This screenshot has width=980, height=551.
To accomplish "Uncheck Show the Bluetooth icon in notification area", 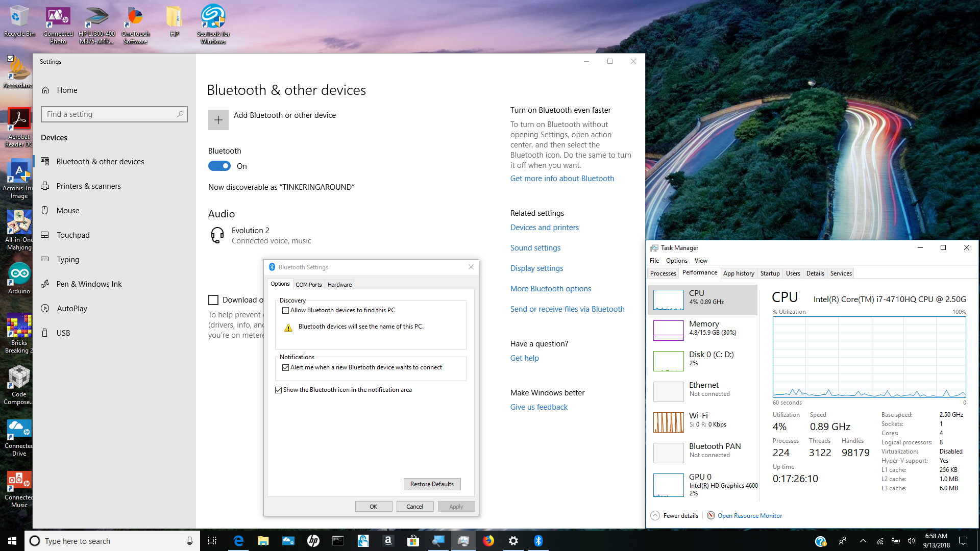I will tap(279, 390).
